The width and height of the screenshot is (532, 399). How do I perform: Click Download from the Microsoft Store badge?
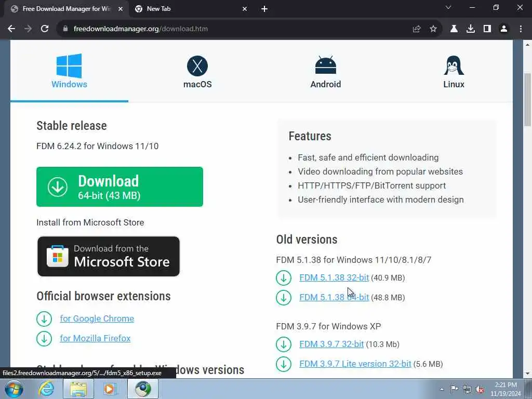point(108,256)
